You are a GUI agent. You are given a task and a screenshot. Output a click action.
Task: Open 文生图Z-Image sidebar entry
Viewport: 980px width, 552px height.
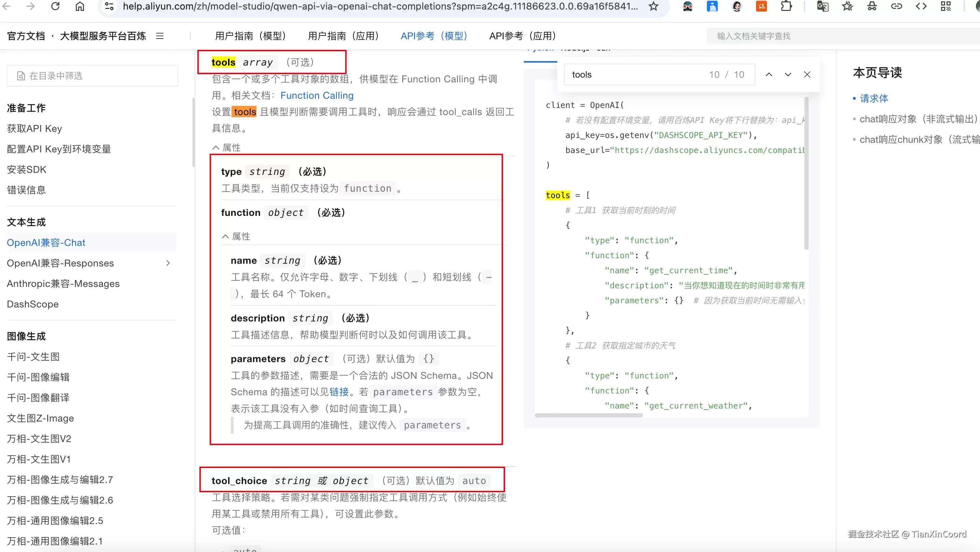(40, 418)
